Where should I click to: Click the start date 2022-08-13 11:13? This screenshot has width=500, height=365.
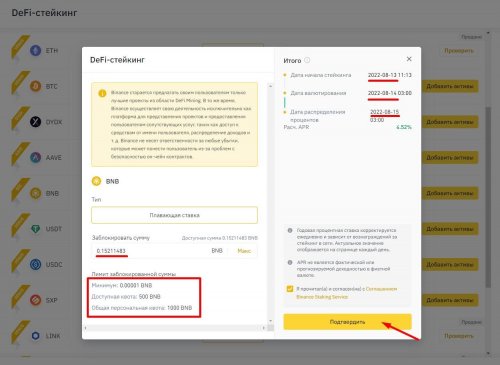pyautogui.click(x=390, y=75)
